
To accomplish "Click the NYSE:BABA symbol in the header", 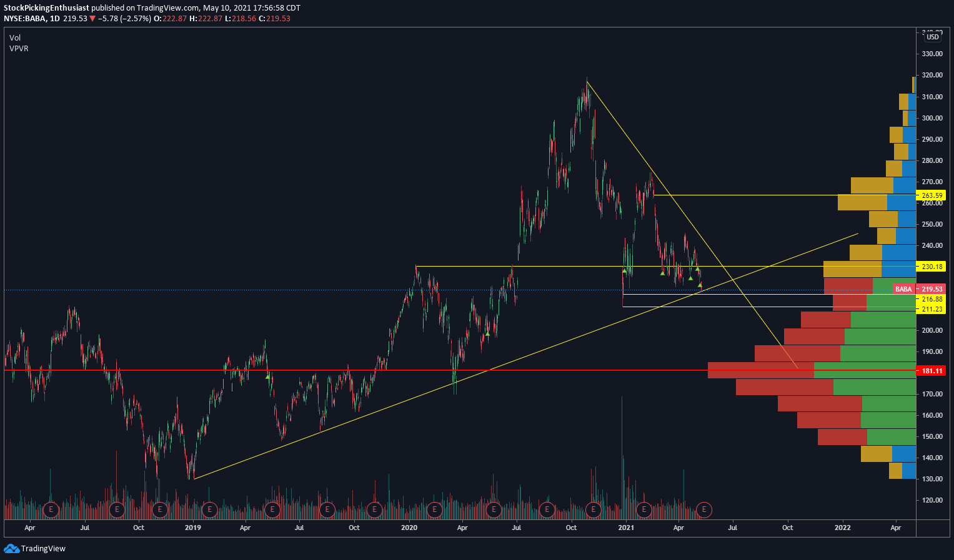I will point(25,19).
